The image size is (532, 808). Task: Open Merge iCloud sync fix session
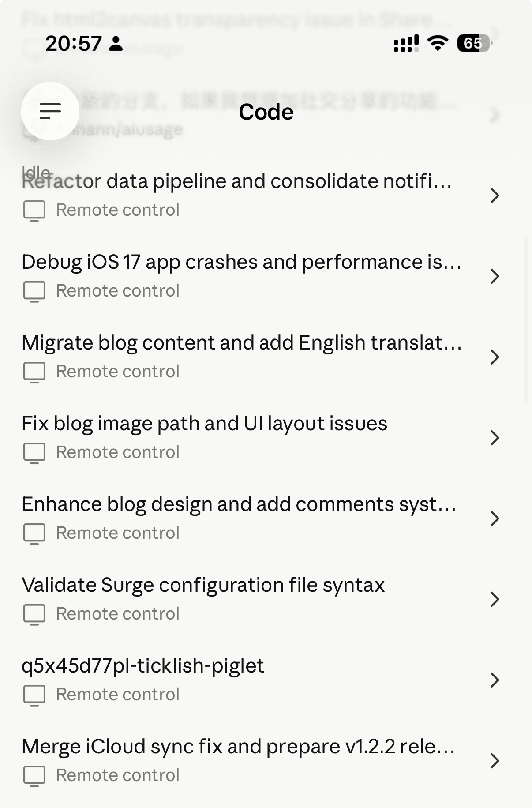coord(238,747)
